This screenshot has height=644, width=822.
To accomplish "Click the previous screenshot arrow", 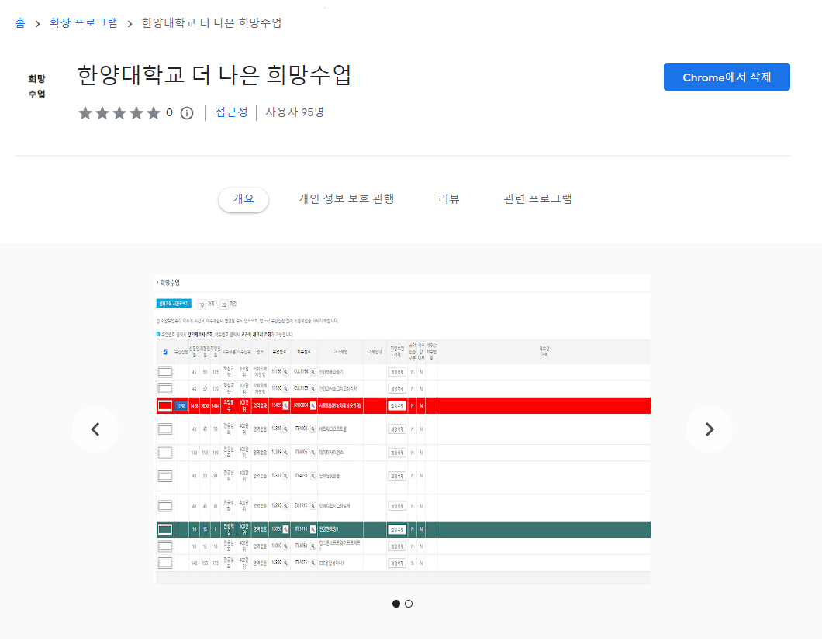I will point(95,429).
